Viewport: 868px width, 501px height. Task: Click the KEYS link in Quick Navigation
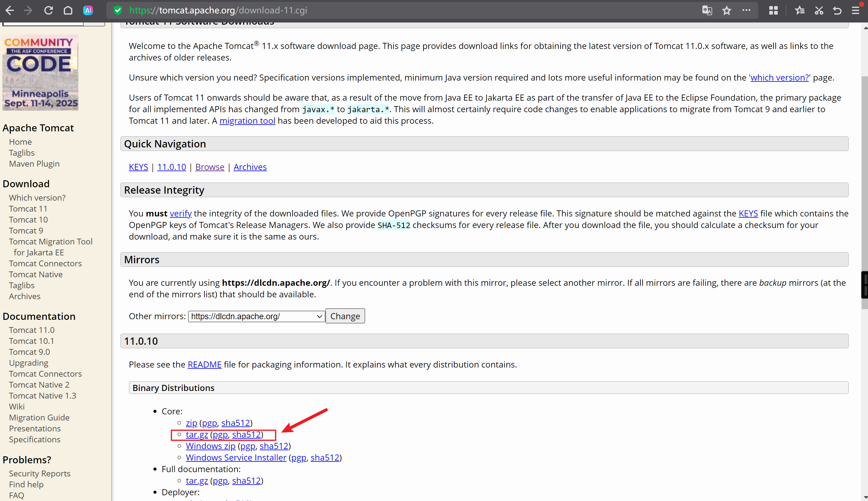(138, 167)
